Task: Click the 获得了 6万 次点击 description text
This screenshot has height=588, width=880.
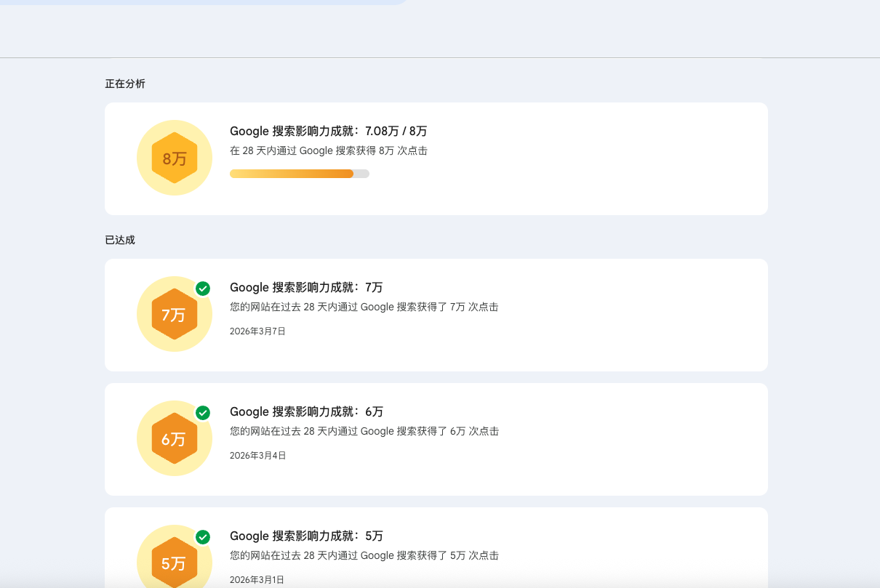Action: (364, 431)
